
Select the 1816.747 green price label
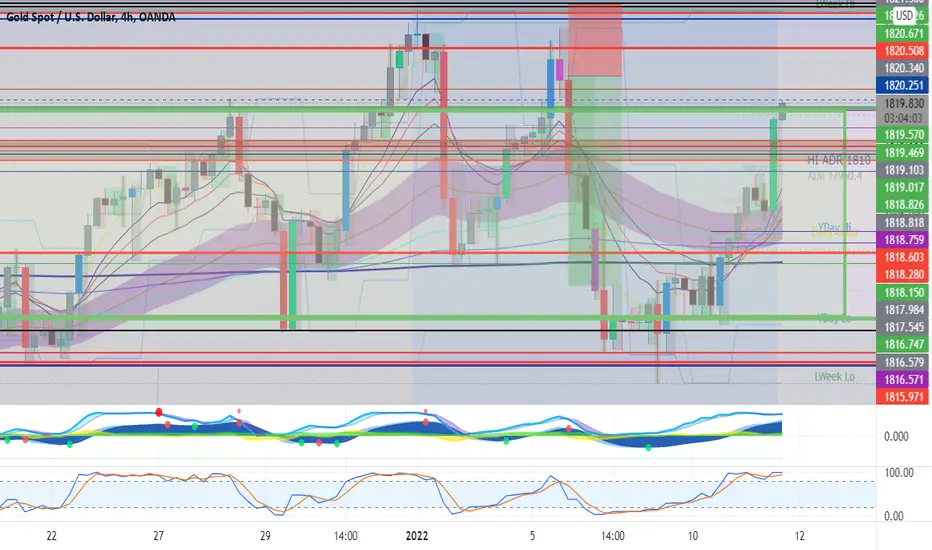(x=903, y=344)
